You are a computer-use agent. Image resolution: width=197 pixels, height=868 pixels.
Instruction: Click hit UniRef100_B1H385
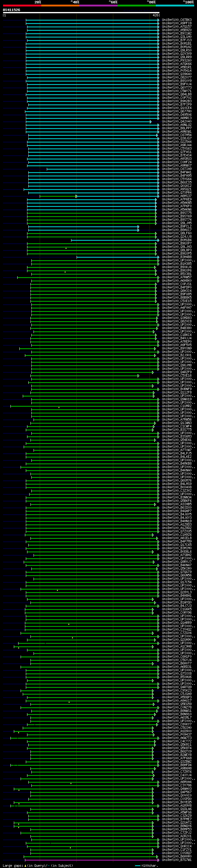click(177, 264)
